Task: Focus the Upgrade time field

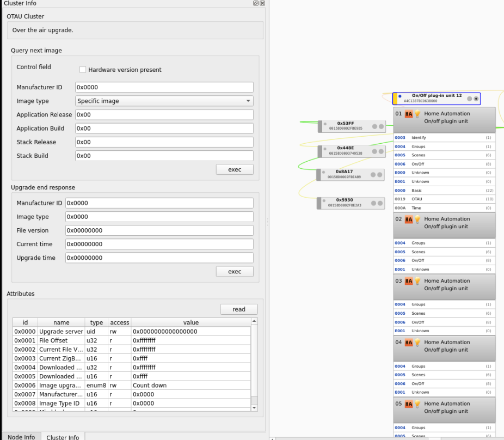Action: 159,258
